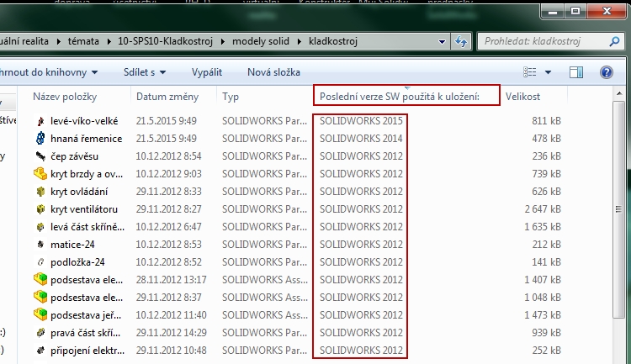
Task: Click the vertical scrollbar thumb
Action: click(618, 209)
